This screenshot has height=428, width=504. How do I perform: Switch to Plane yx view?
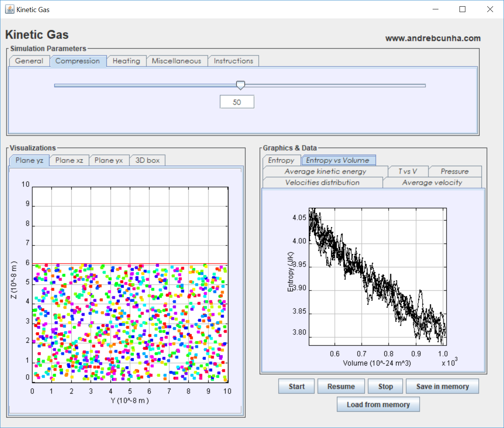click(109, 160)
